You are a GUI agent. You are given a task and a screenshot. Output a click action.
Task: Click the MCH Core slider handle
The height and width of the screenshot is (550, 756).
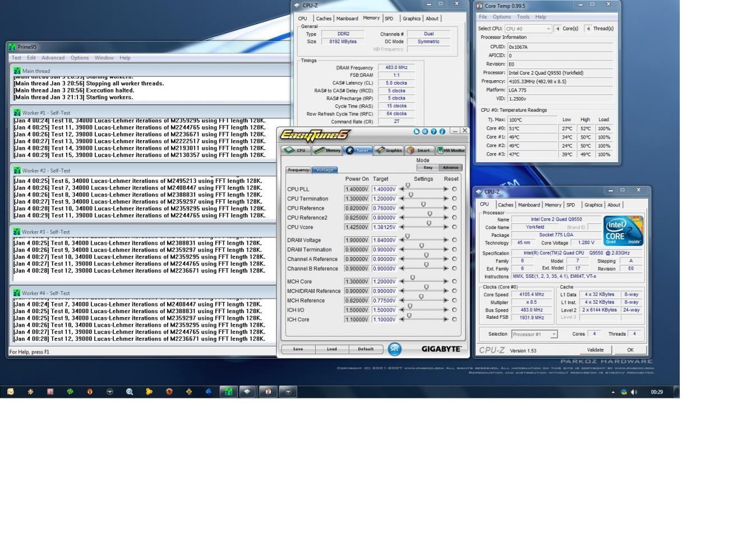[413, 278]
